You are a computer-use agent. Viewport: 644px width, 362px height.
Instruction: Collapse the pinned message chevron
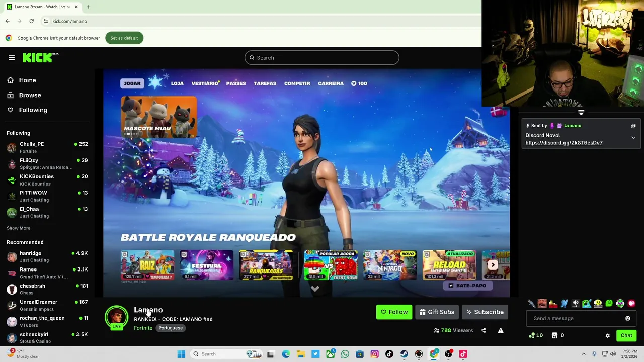633,137
